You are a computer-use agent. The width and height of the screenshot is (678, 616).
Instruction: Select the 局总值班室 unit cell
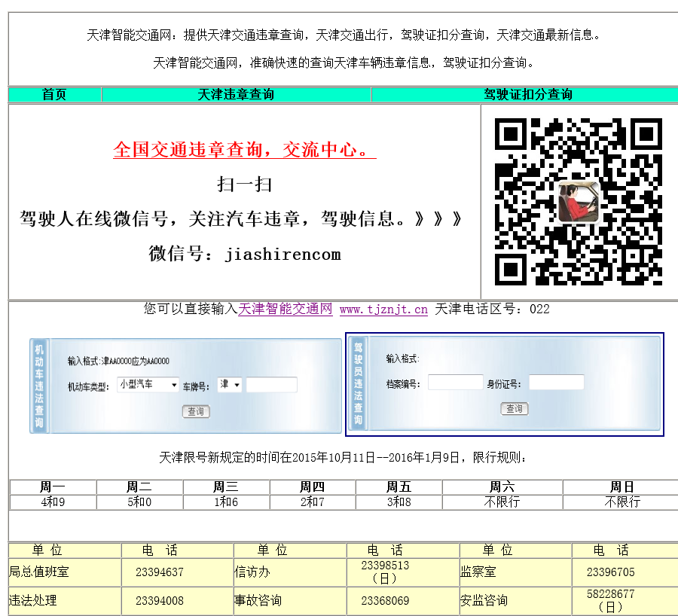65,572
